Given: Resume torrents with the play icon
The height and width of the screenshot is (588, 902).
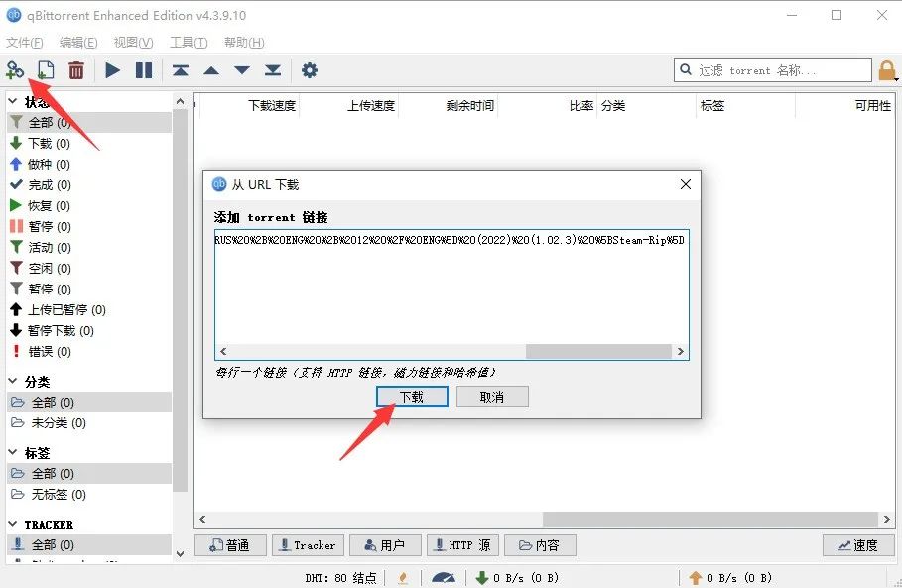Looking at the screenshot, I should pyautogui.click(x=112, y=70).
